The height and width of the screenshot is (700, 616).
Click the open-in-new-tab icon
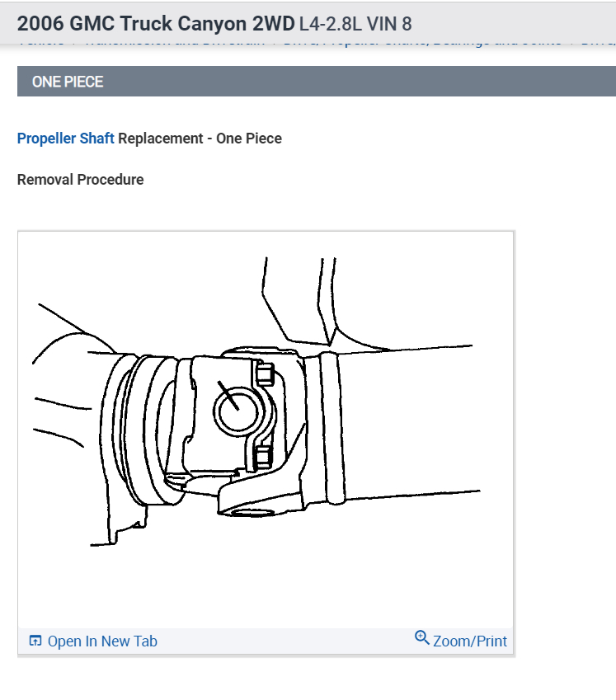[x=35, y=641]
